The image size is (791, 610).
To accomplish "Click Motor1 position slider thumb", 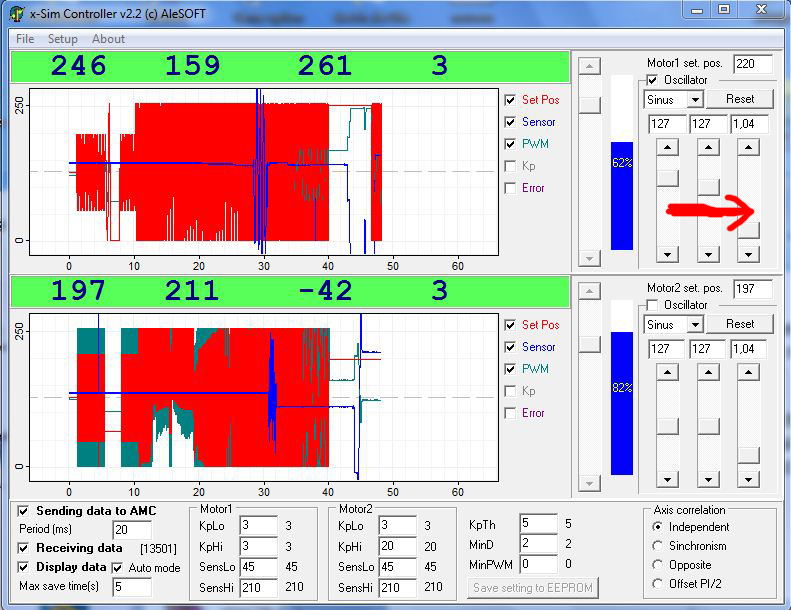I will coord(589,105).
